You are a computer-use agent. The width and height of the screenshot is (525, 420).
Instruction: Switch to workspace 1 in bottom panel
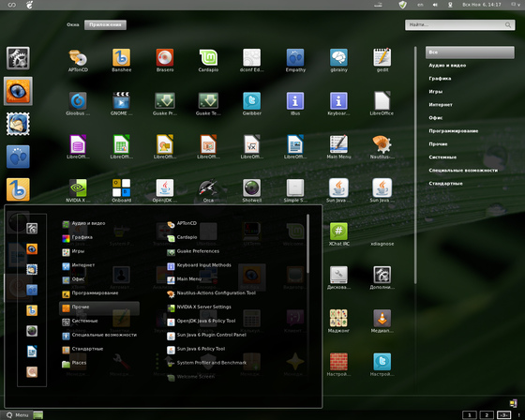(x=470, y=415)
